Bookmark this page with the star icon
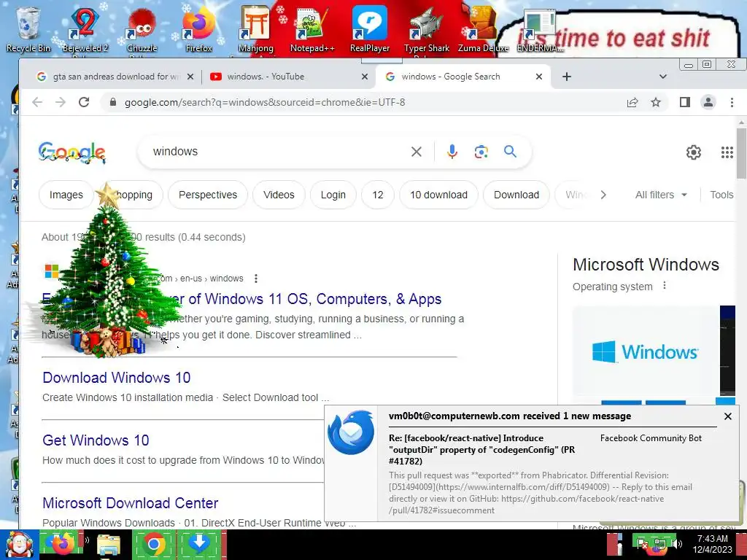The height and width of the screenshot is (560, 747). [x=656, y=102]
